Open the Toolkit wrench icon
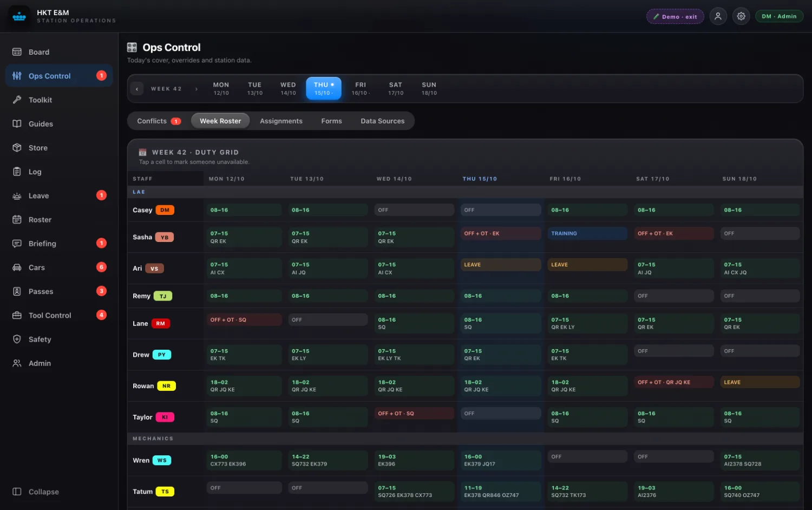 click(17, 100)
